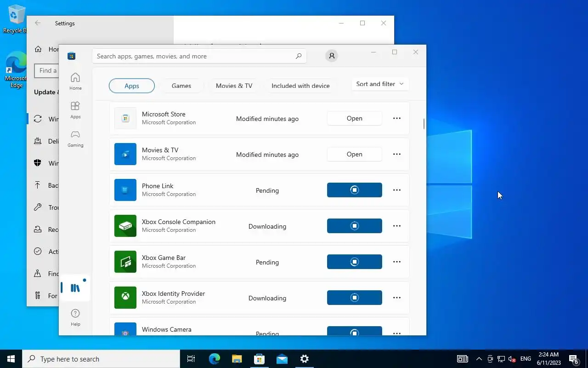Click the ENG input language indicator
The width and height of the screenshot is (588, 368).
point(526,359)
